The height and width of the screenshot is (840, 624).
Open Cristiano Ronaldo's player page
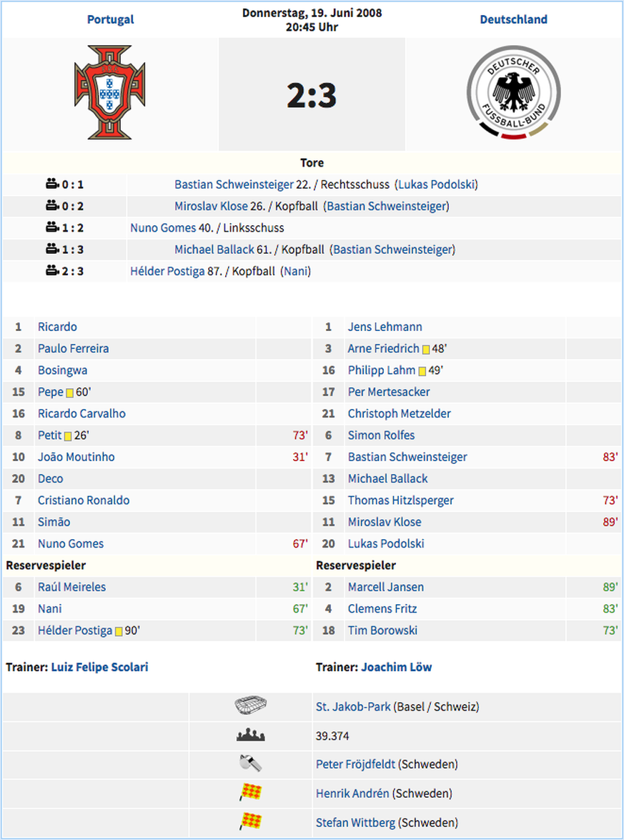[84, 500]
